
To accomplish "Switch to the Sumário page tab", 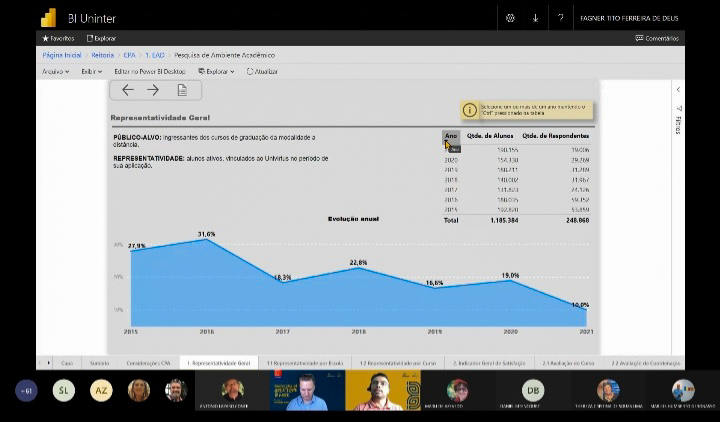I will pos(99,363).
